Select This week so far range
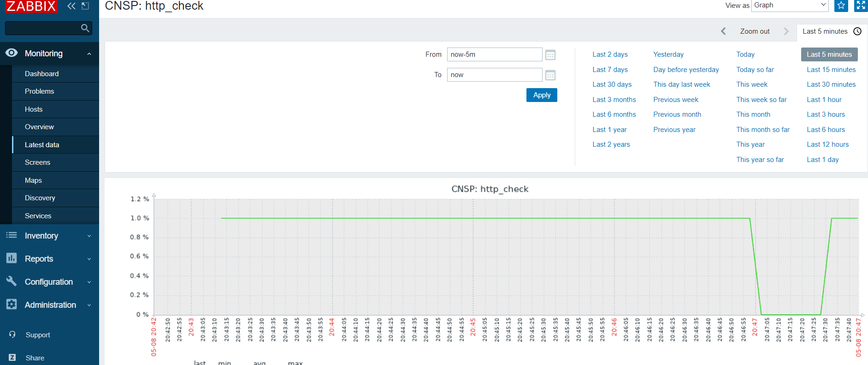The width and height of the screenshot is (868, 365). coord(762,100)
